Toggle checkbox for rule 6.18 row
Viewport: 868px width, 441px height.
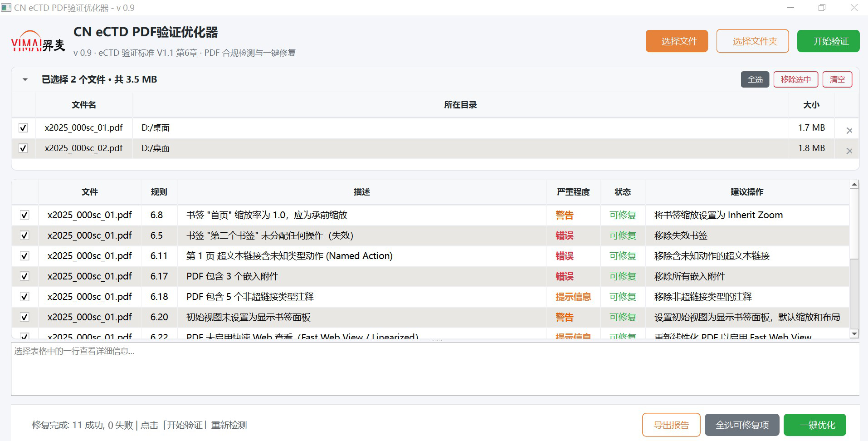point(24,297)
